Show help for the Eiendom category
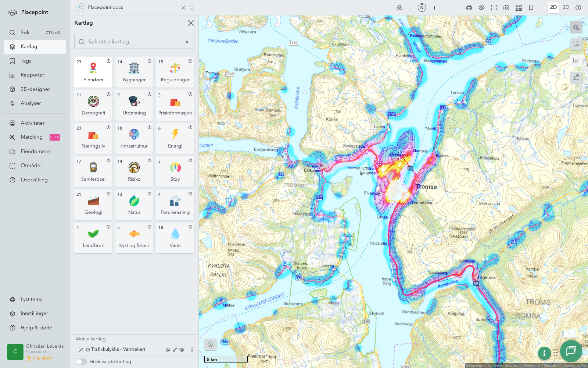The image size is (588, 368). [x=108, y=61]
